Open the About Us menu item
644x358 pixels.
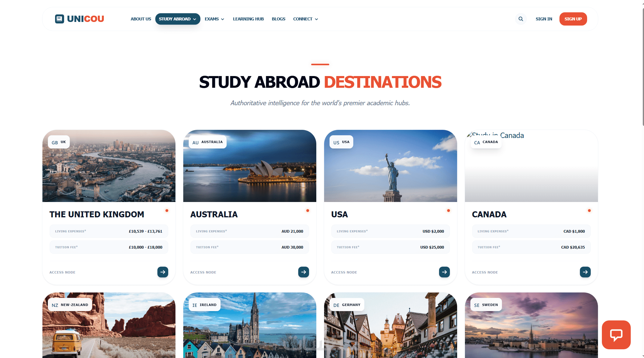click(x=141, y=19)
